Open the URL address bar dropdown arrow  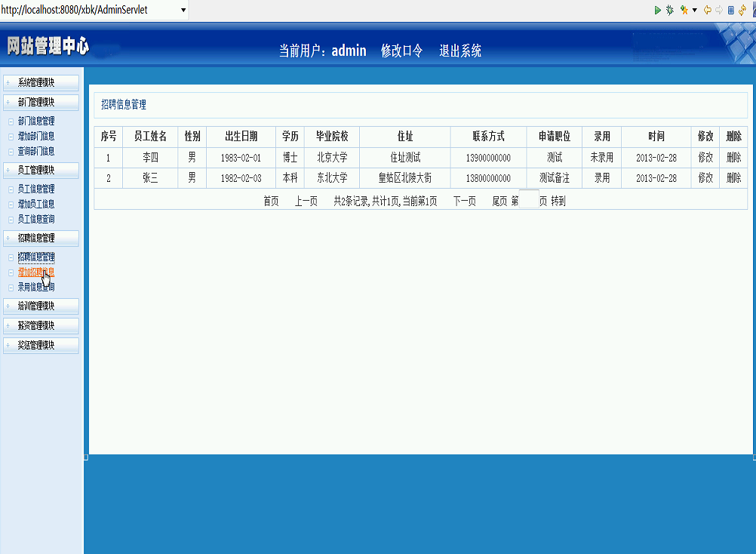[183, 10]
